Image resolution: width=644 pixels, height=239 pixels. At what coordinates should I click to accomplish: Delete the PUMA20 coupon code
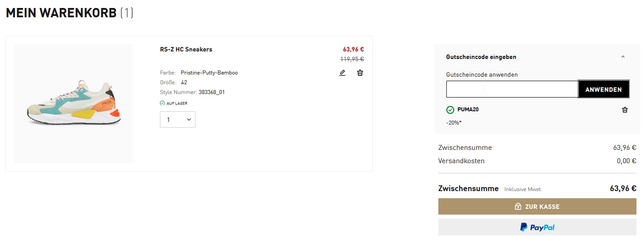tap(625, 110)
